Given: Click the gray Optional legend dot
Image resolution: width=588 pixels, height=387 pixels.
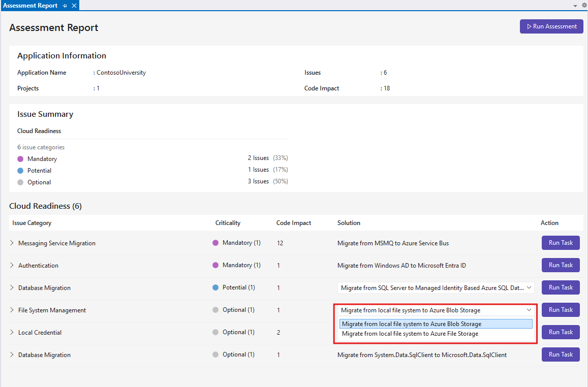Looking at the screenshot, I should [x=19, y=182].
